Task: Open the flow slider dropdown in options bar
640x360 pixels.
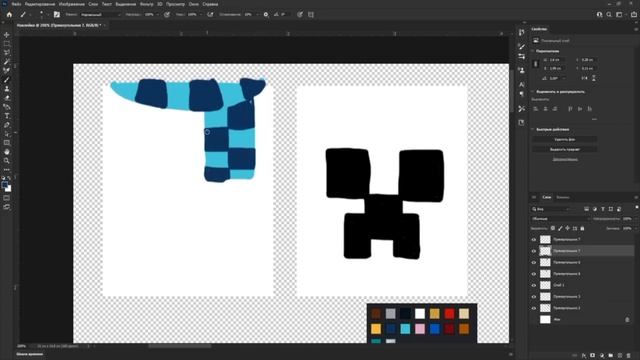Action: [x=201, y=14]
